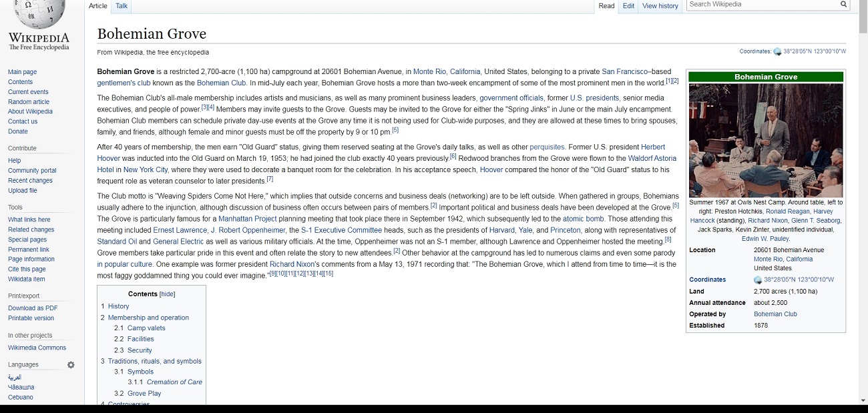868x413 pixels.
Task: Open the language settings gear icon
Action: pos(71,365)
